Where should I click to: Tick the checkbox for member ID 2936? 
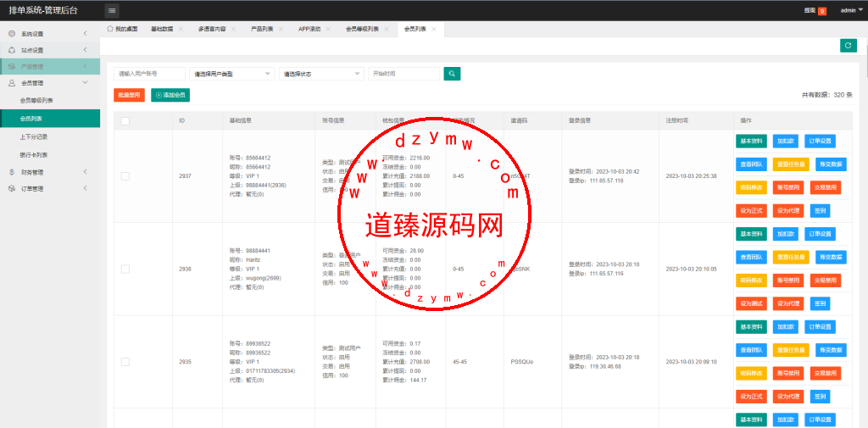point(125,270)
